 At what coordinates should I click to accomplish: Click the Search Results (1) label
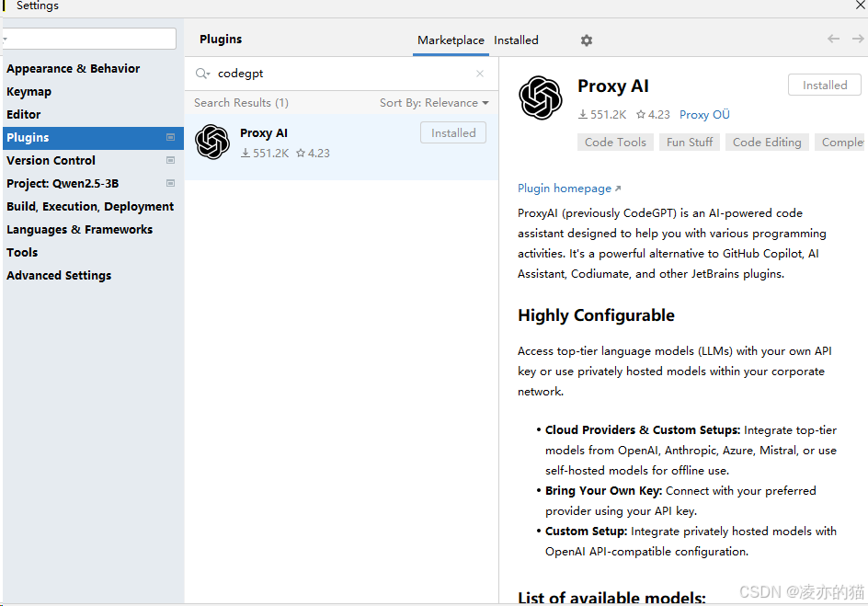click(x=241, y=103)
